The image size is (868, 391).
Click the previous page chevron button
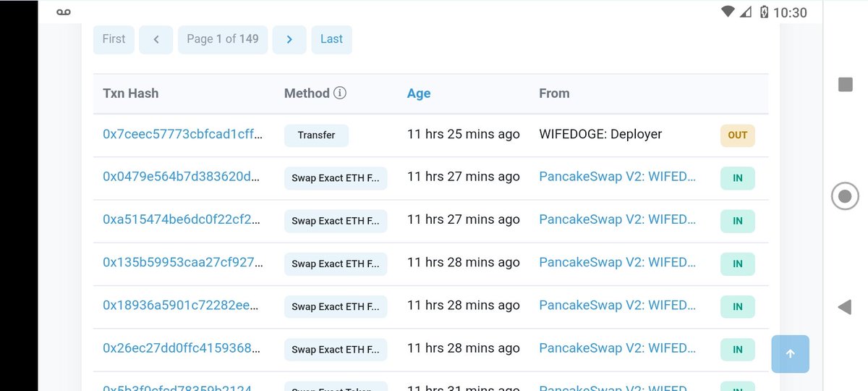pos(156,39)
